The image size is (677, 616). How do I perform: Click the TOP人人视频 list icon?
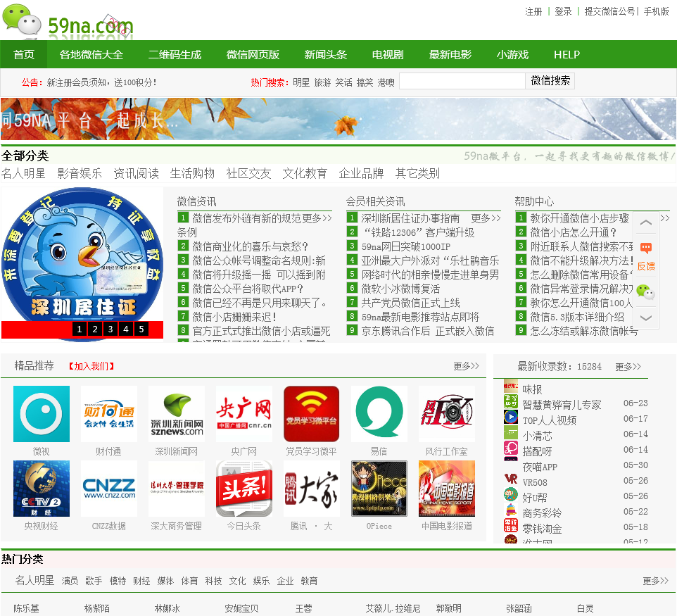click(511, 417)
